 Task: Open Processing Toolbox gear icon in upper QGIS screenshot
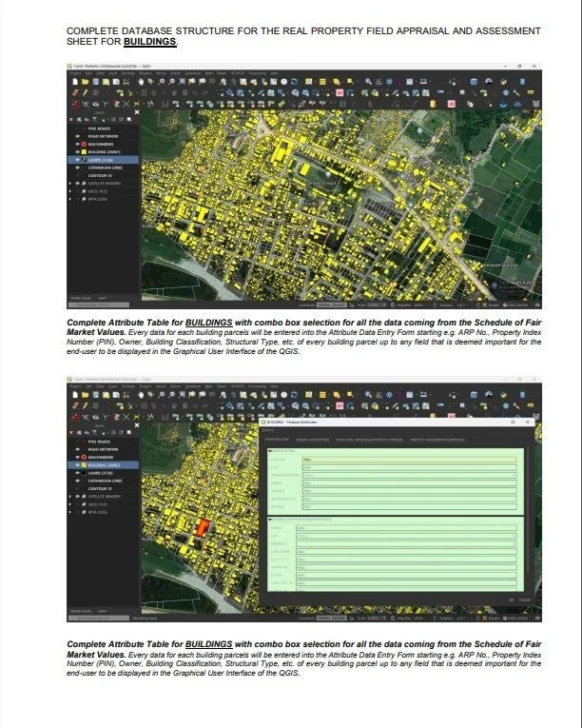[x=389, y=82]
